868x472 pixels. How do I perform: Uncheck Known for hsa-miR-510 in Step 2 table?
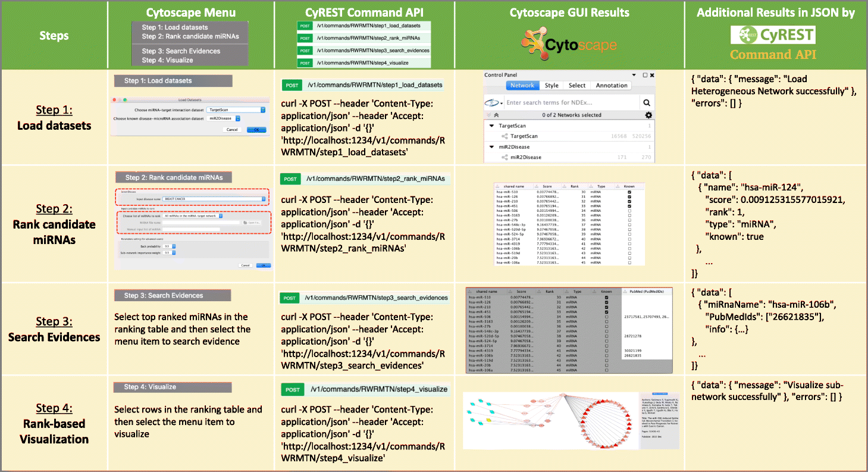629,192
